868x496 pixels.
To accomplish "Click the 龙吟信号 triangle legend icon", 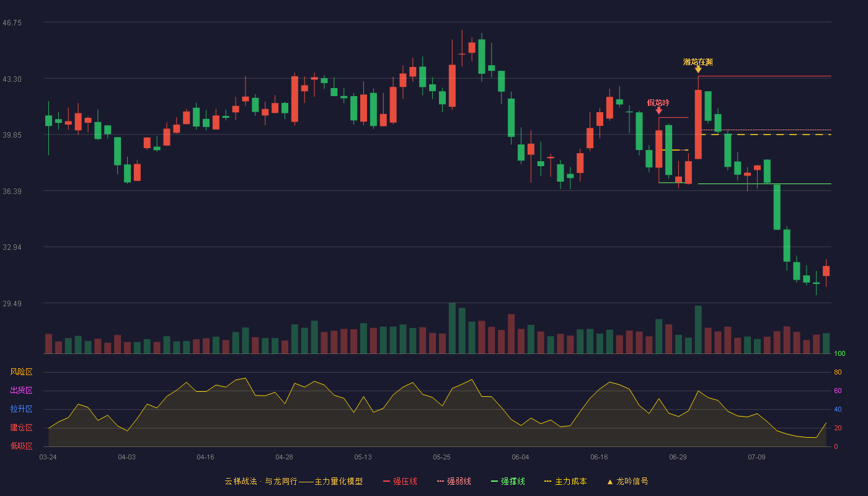I will coord(609,482).
